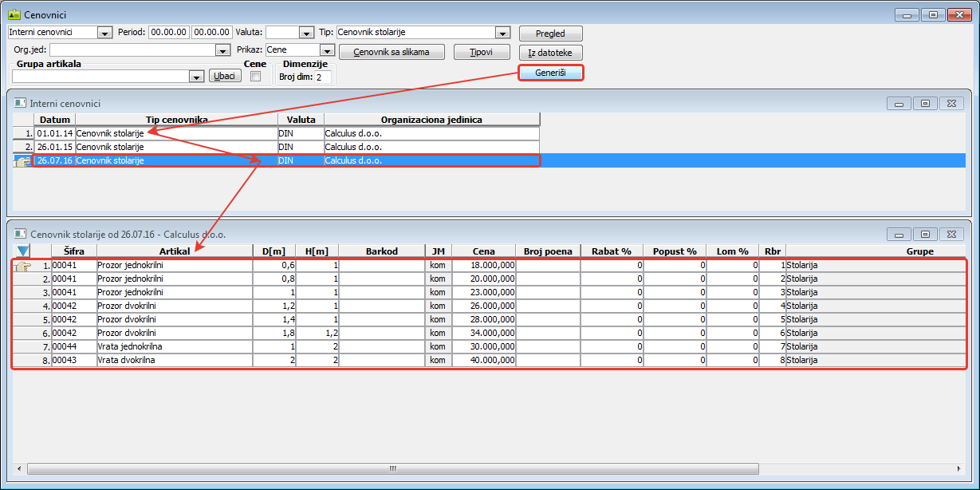Toggle the Cene checkbox
The height and width of the screenshot is (490, 980).
(255, 77)
